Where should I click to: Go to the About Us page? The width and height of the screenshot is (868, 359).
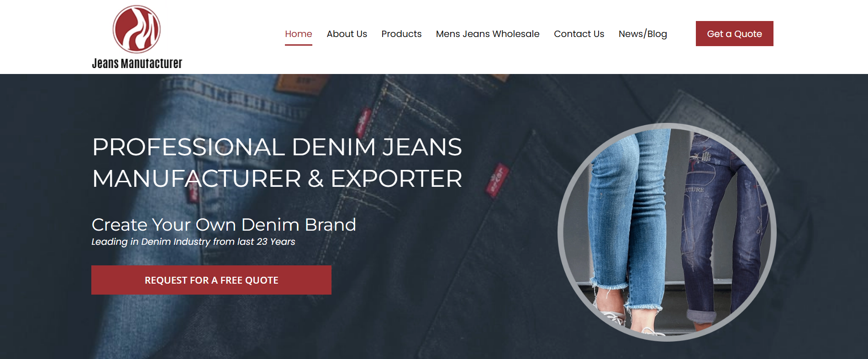347,34
